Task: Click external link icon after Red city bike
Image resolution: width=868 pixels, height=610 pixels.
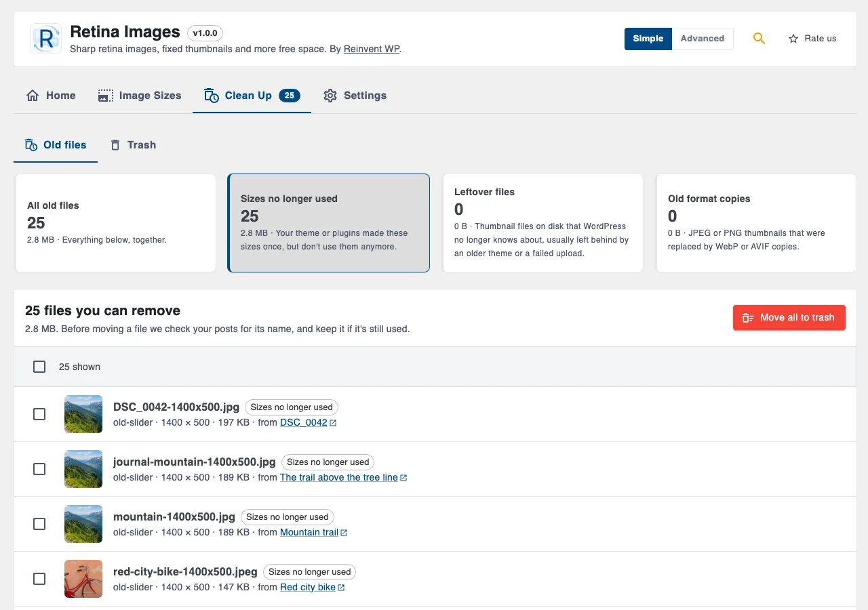Action: click(x=341, y=588)
